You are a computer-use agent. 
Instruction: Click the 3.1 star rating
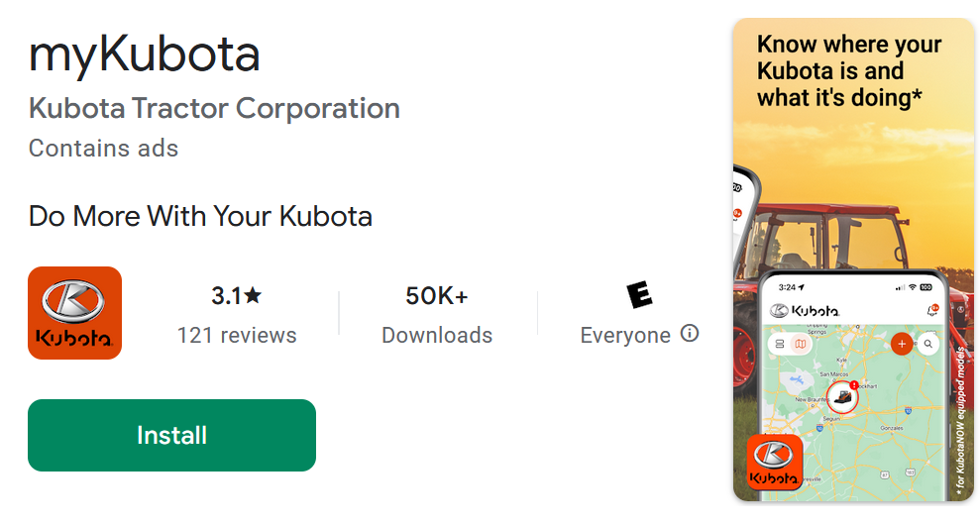236,295
